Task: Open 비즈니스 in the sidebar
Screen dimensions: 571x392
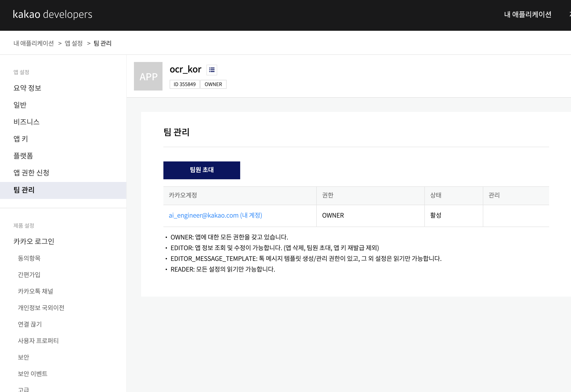Action: tap(27, 122)
